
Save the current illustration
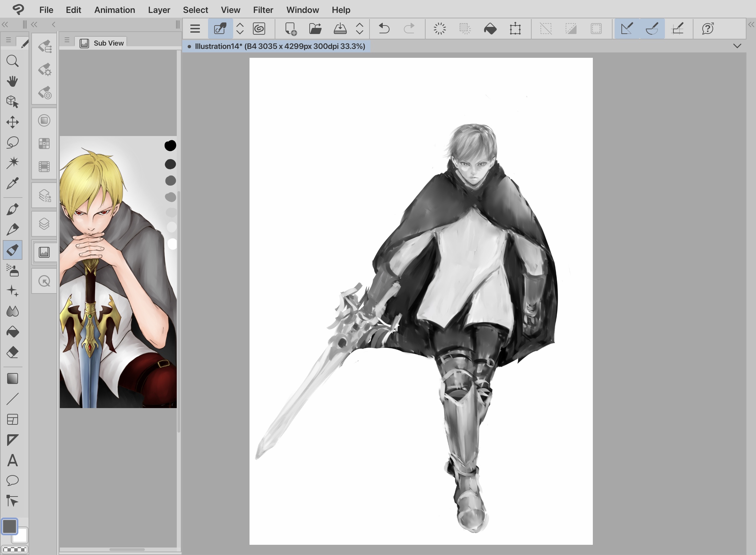pyautogui.click(x=340, y=29)
